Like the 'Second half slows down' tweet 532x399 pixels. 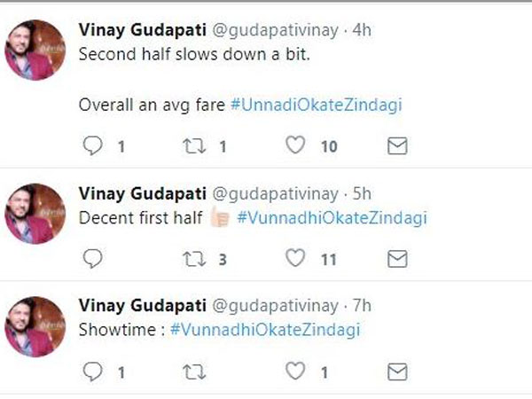[x=295, y=146]
